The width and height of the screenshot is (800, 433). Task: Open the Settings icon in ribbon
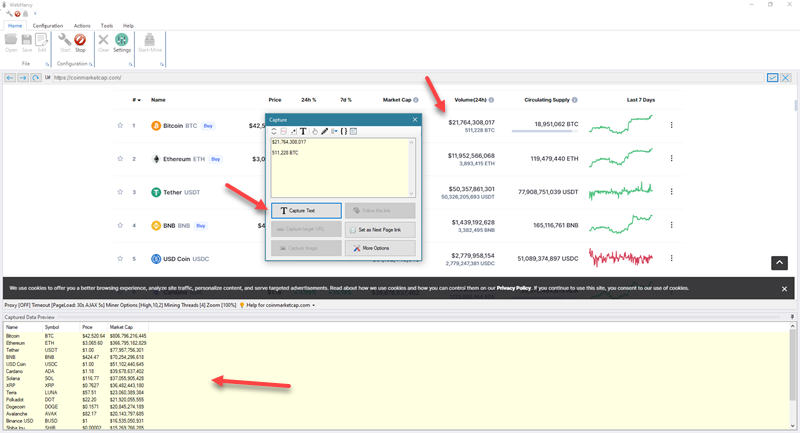pos(122,43)
